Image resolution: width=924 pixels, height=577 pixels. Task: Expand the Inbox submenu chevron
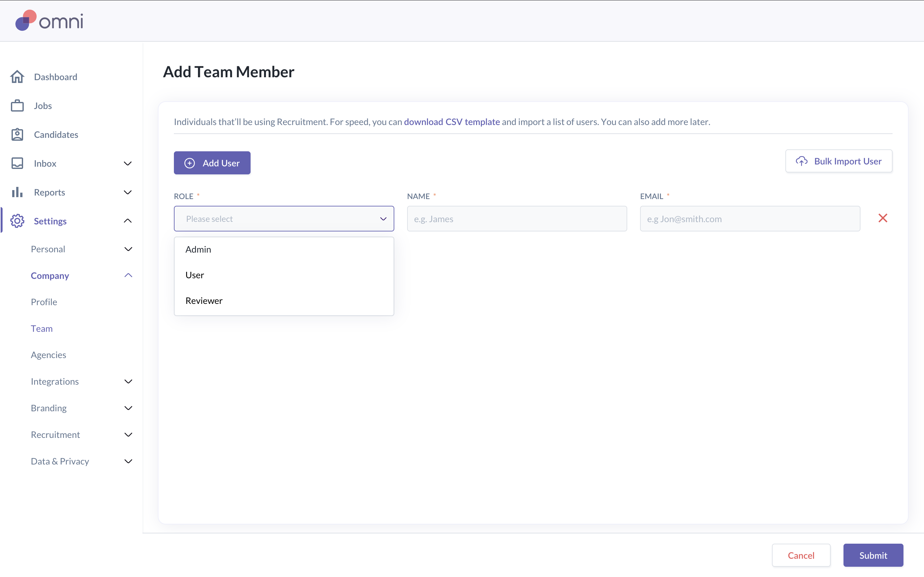click(x=128, y=163)
